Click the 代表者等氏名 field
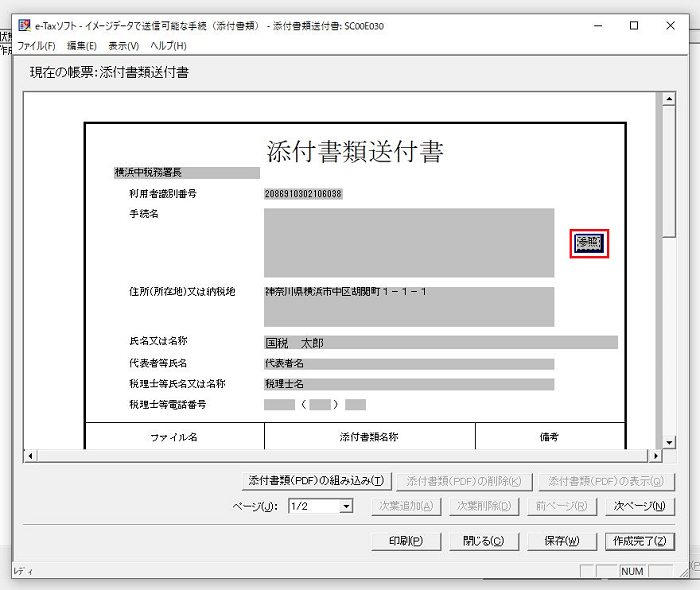 point(409,364)
